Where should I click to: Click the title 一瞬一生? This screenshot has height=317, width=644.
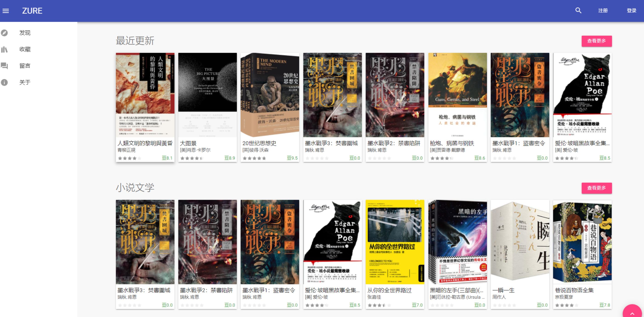tap(503, 290)
